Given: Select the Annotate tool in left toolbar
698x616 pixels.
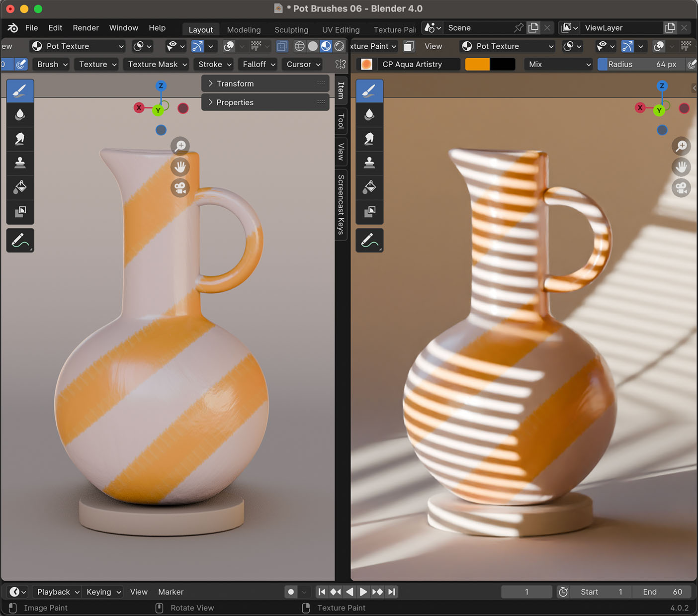Looking at the screenshot, I should 20,241.
